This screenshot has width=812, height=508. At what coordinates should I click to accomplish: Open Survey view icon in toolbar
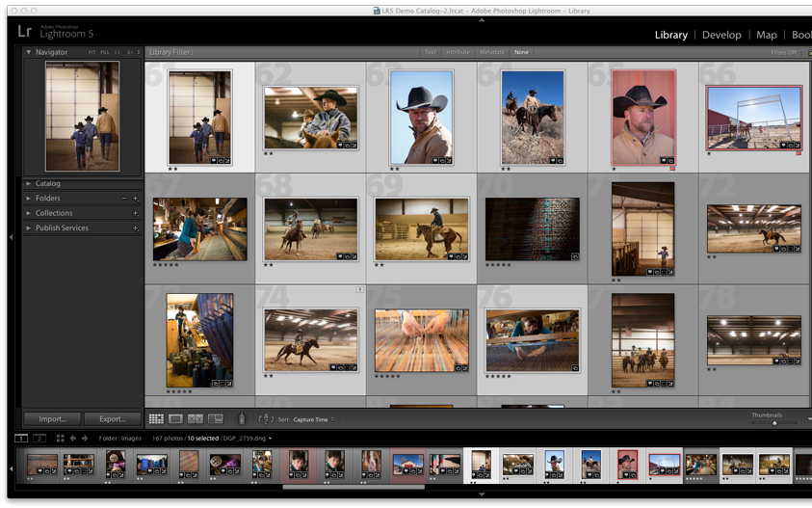coord(215,419)
